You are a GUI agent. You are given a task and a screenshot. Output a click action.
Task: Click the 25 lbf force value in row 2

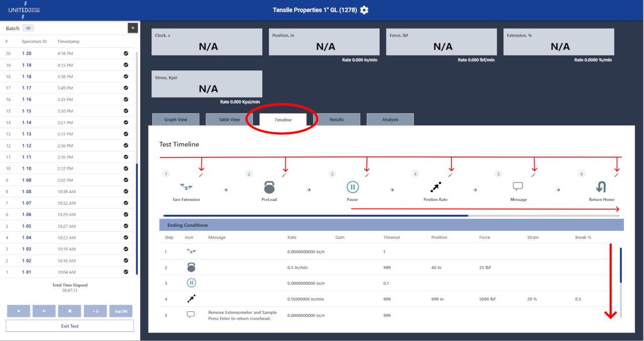pyautogui.click(x=485, y=268)
